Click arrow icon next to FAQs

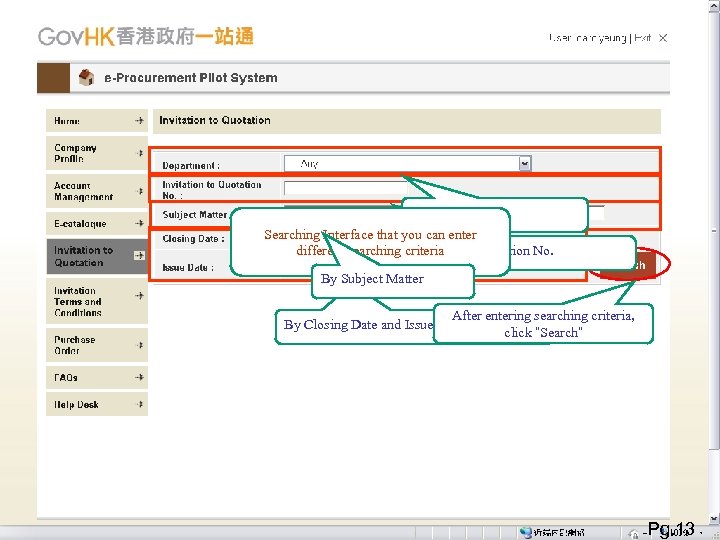(x=140, y=377)
